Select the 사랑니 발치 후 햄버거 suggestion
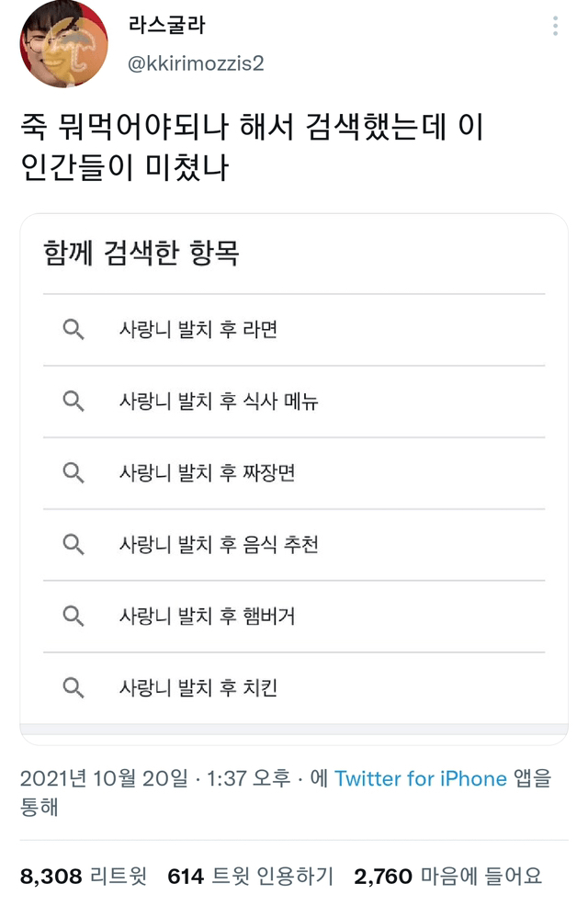 [x=208, y=616]
